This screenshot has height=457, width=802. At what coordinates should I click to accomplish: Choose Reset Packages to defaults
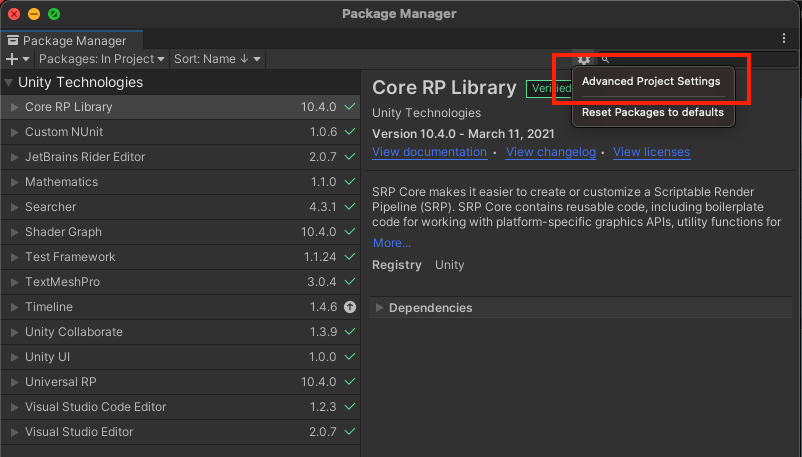click(653, 112)
